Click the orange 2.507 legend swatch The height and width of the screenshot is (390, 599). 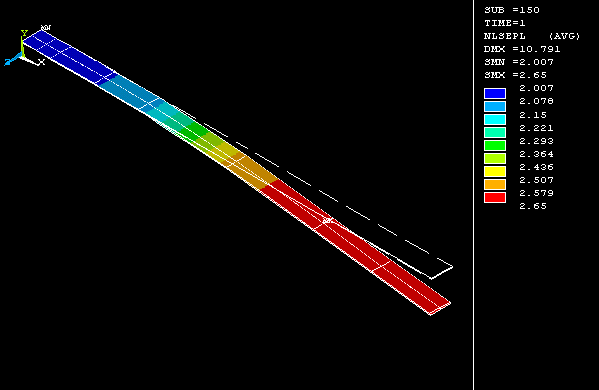pyautogui.click(x=495, y=184)
